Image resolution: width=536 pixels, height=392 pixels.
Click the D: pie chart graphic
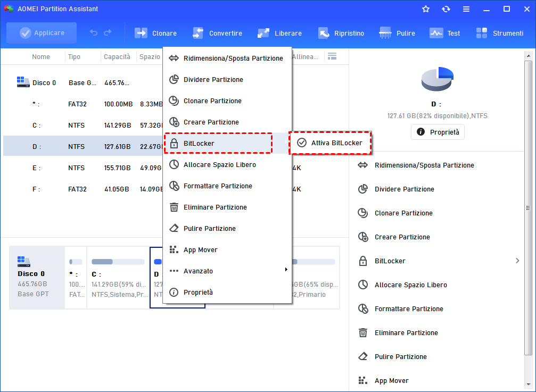[x=437, y=79]
